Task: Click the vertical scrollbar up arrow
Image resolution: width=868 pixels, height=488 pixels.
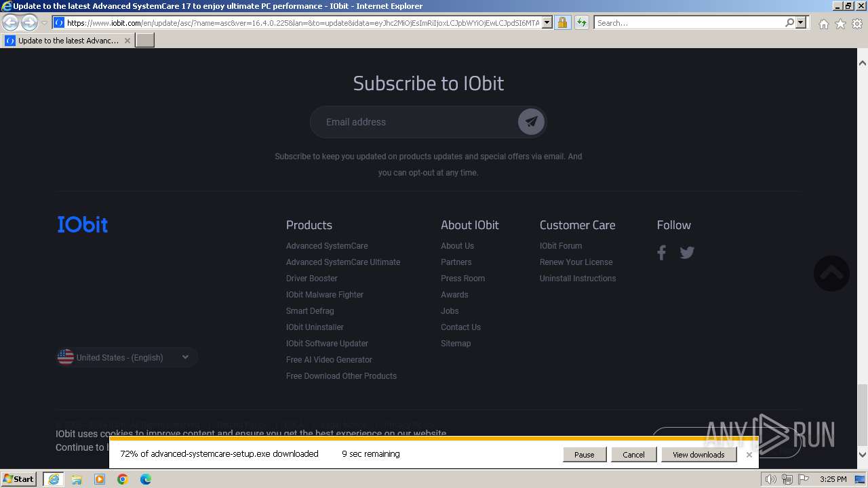Action: (x=862, y=62)
